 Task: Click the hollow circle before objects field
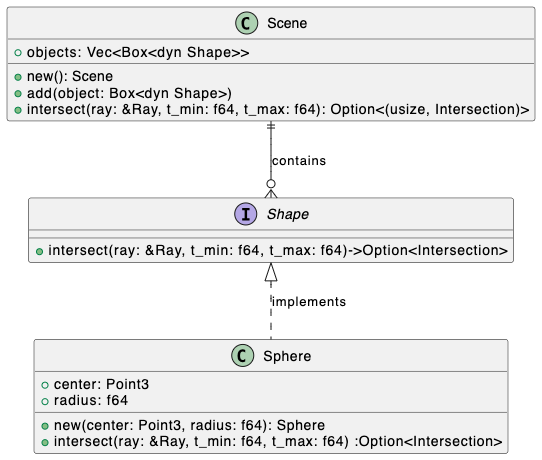pyautogui.click(x=18, y=53)
